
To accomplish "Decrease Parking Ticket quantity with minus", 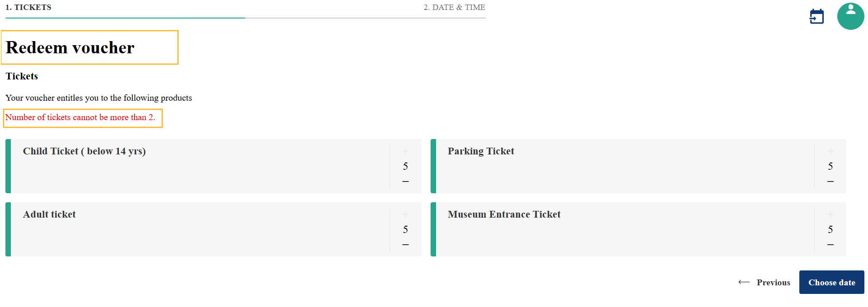I will click(x=830, y=181).
